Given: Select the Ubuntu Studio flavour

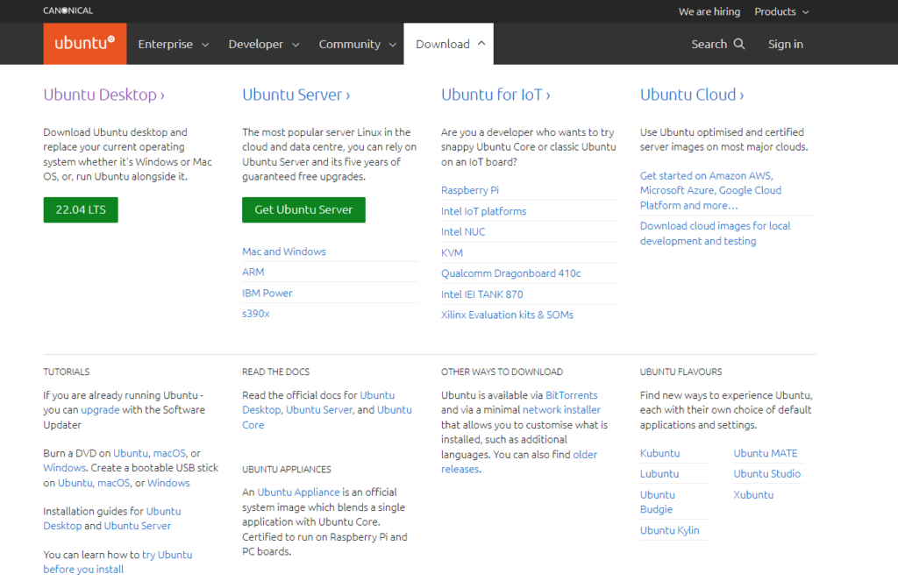Looking at the screenshot, I should pos(766,473).
